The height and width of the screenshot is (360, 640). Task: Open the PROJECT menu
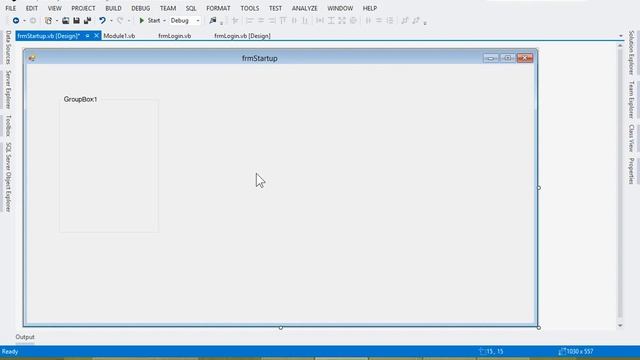click(x=83, y=8)
